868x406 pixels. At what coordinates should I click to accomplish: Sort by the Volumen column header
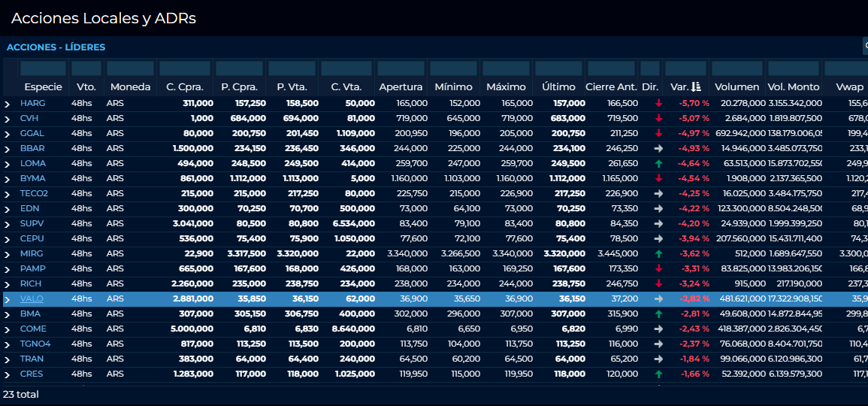click(x=736, y=87)
